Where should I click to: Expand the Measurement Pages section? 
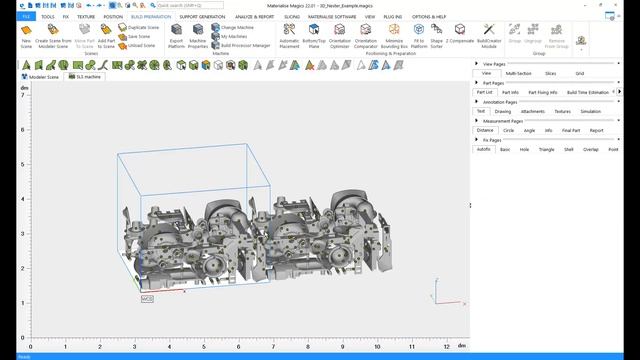coord(476,121)
